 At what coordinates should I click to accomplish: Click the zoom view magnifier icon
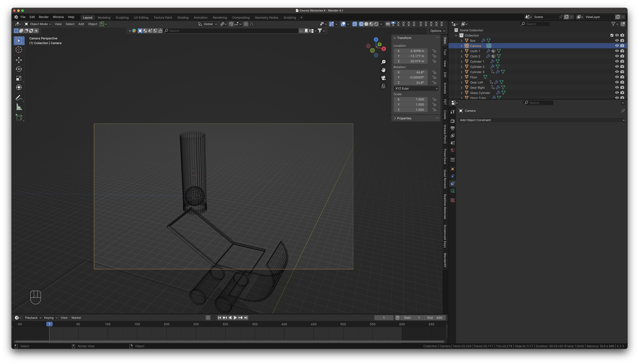[383, 62]
